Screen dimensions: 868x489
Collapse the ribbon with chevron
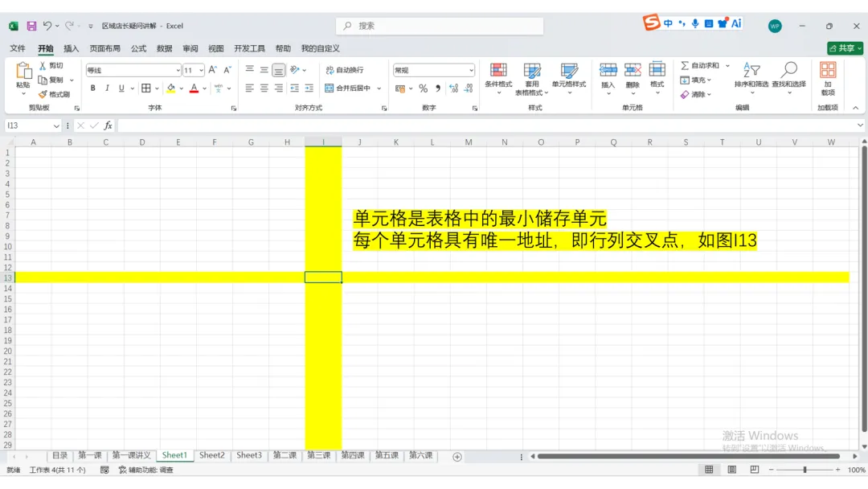coord(855,108)
